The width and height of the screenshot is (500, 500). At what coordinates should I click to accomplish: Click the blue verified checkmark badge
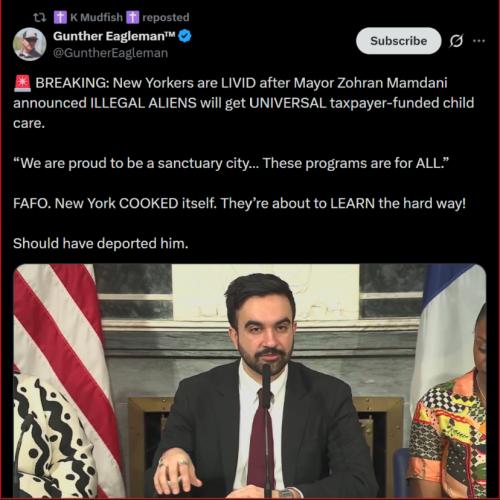coord(185,36)
